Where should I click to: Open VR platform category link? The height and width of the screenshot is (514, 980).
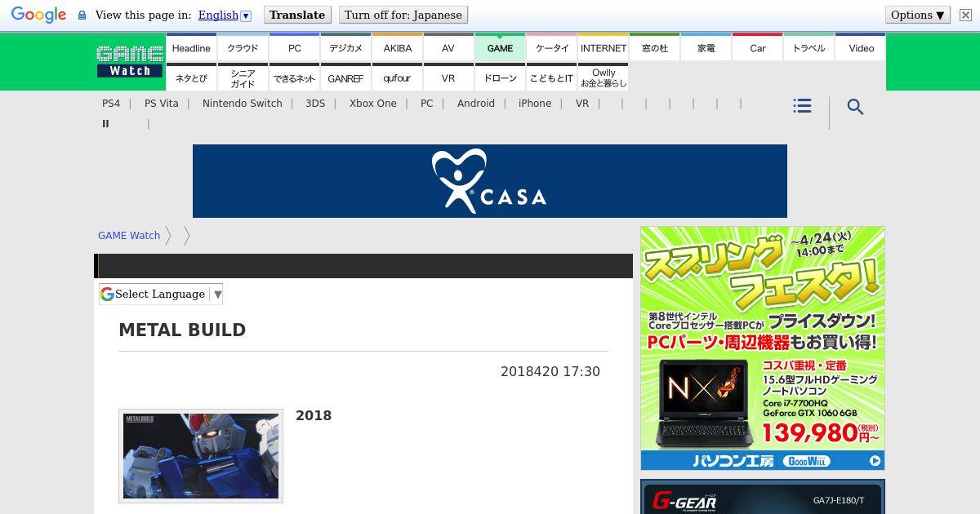pyautogui.click(x=582, y=104)
